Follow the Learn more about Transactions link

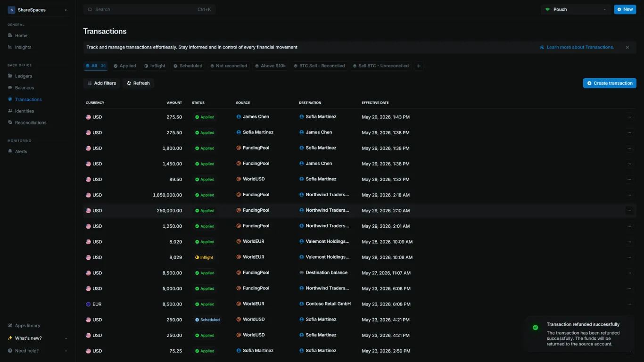click(577, 47)
